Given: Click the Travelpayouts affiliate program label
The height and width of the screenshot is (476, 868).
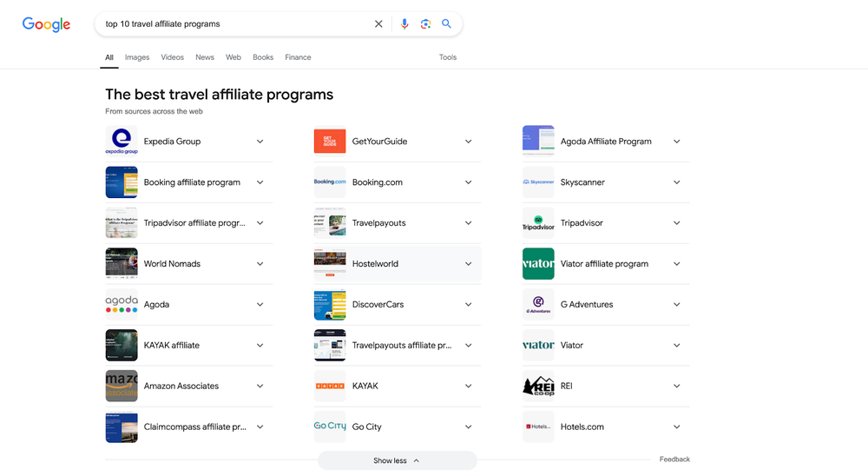Looking at the screenshot, I should click(402, 345).
